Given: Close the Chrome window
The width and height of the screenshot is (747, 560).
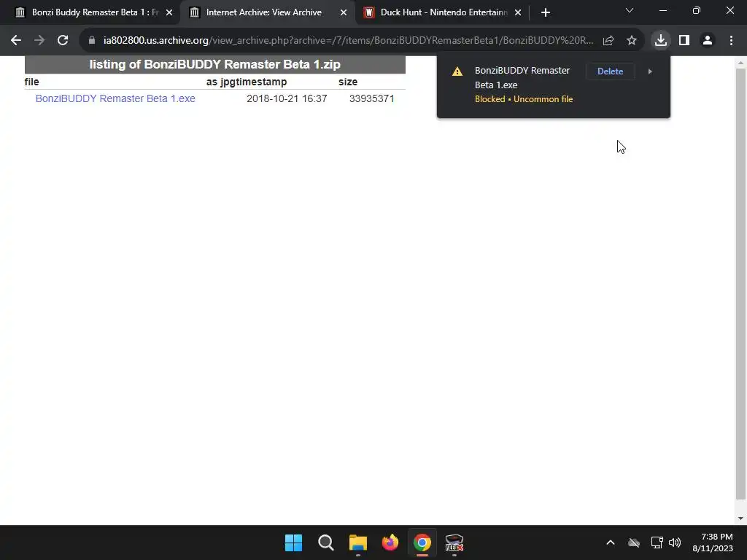Looking at the screenshot, I should coord(729,10).
